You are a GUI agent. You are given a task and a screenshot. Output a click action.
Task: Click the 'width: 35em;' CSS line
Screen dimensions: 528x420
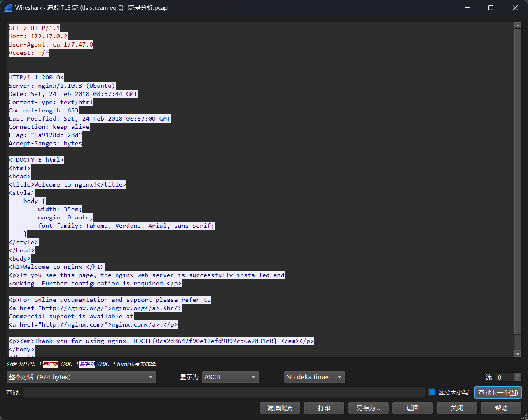point(60,209)
